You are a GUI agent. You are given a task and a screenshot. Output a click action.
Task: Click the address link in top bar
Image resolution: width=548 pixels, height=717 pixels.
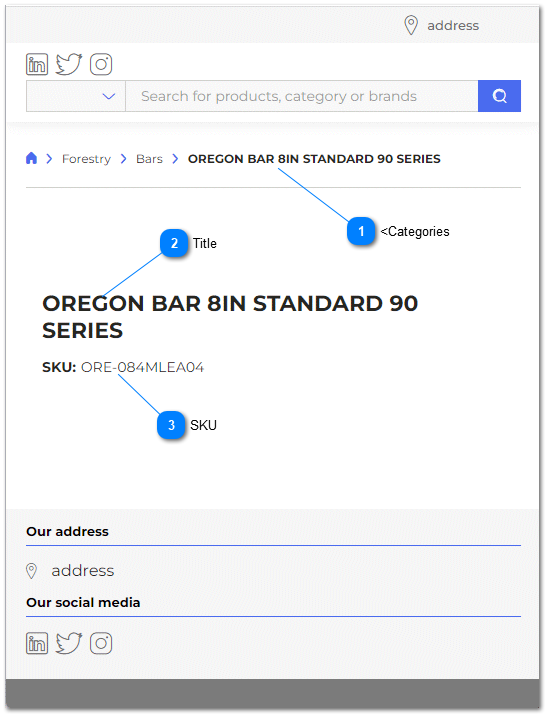tap(453, 26)
